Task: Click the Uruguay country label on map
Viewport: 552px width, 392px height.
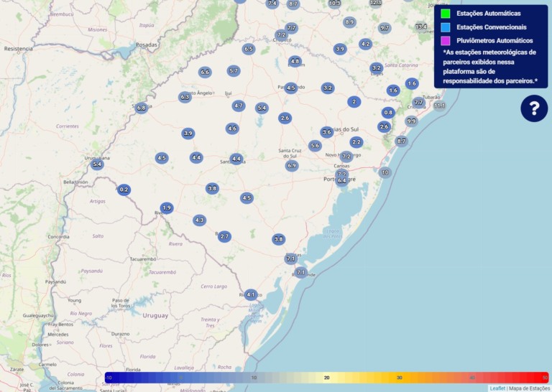Action: pos(155,315)
